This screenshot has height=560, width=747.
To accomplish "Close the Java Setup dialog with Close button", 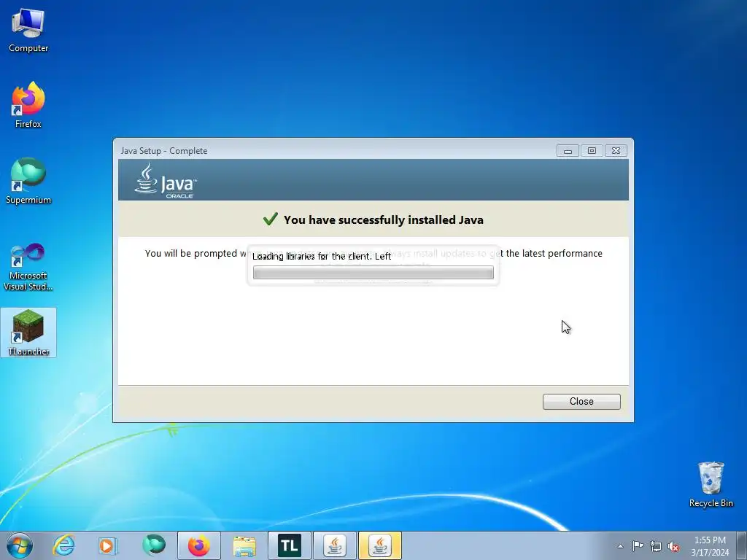I will pyautogui.click(x=581, y=402).
